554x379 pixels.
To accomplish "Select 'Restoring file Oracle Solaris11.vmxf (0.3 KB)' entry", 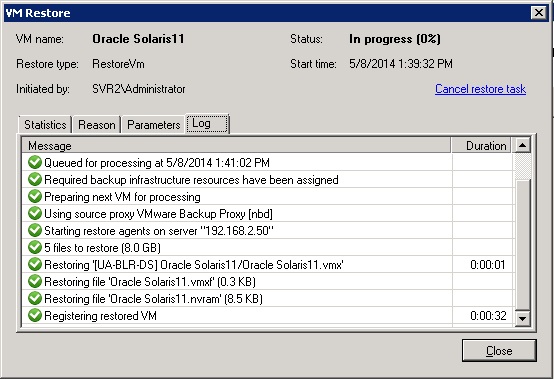I will [267, 281].
